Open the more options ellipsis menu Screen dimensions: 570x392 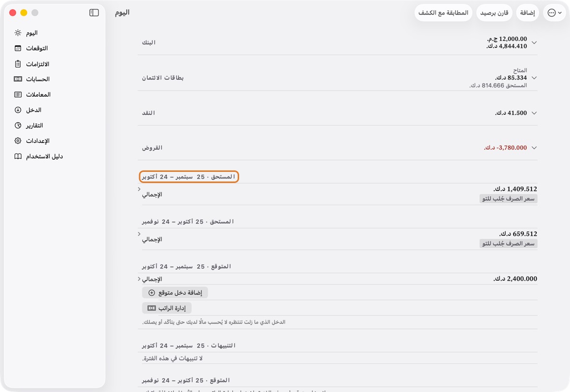(x=555, y=13)
